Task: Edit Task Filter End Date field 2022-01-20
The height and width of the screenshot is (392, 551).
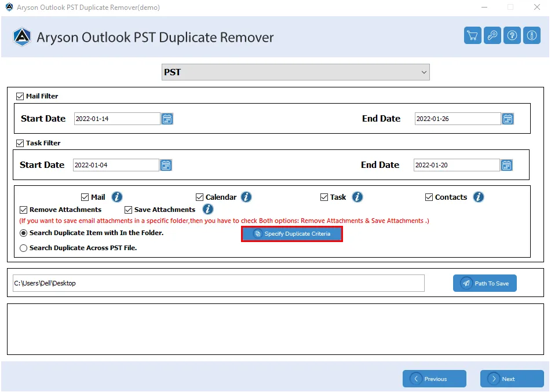Action: (457, 165)
